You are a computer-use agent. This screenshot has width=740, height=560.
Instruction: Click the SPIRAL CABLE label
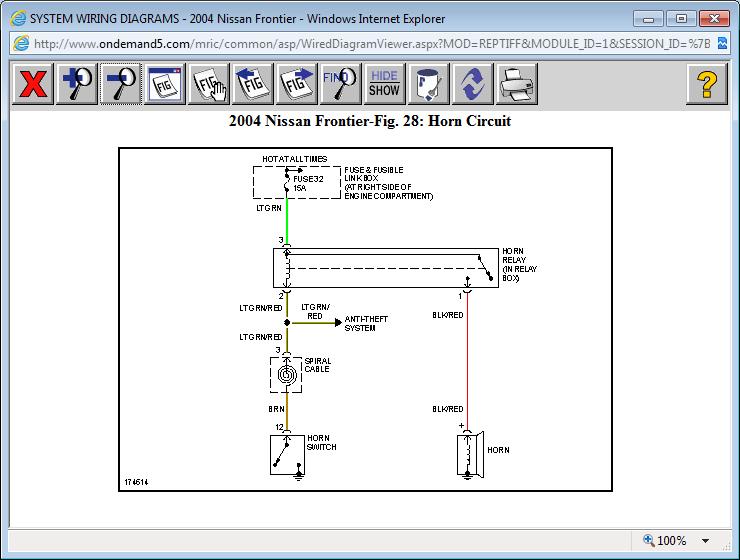pyautogui.click(x=317, y=365)
